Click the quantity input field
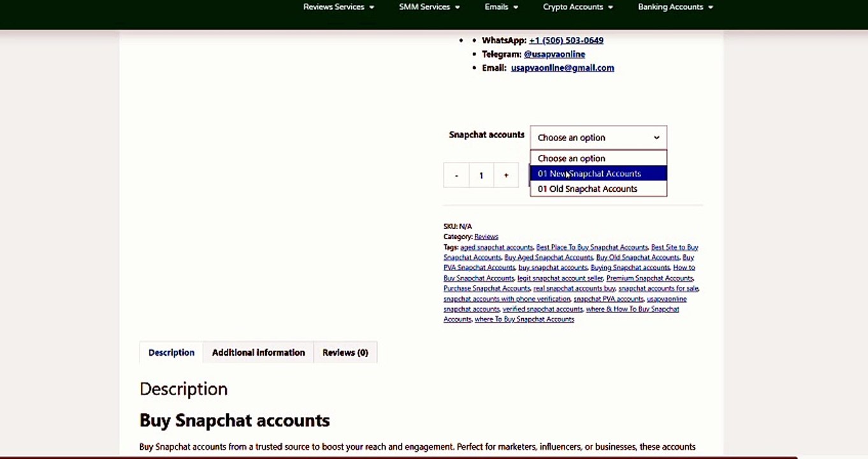Screen dimensions: 868x459 point(481,175)
